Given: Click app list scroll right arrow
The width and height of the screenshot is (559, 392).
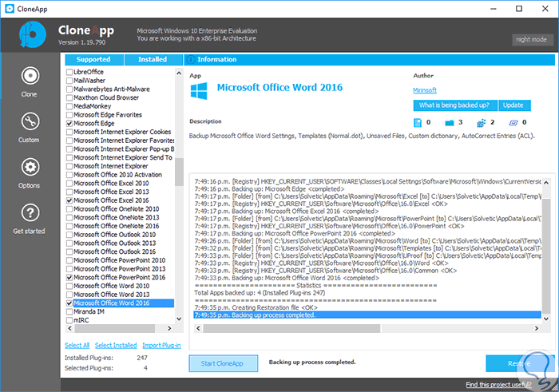Looking at the screenshot, I should coord(169,328).
